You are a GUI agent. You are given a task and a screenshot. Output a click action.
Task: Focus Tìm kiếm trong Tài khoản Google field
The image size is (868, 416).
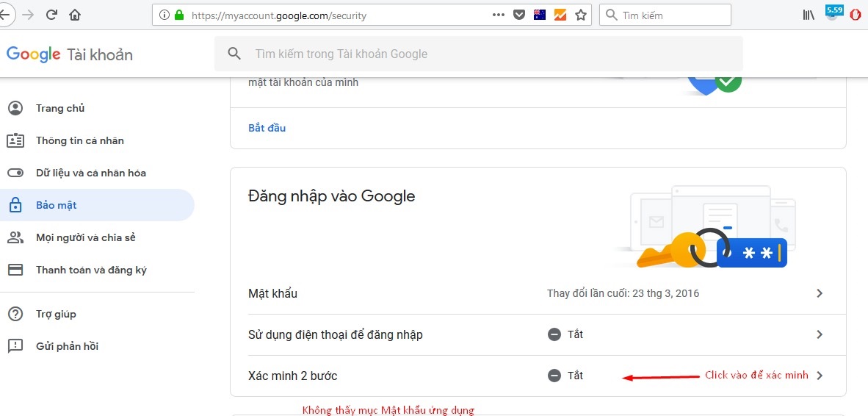click(x=479, y=54)
